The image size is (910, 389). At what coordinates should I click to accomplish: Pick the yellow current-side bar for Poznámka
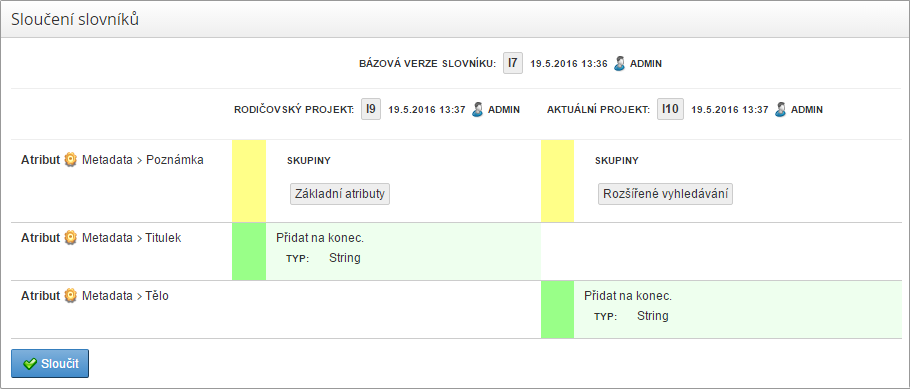pyautogui.click(x=557, y=181)
